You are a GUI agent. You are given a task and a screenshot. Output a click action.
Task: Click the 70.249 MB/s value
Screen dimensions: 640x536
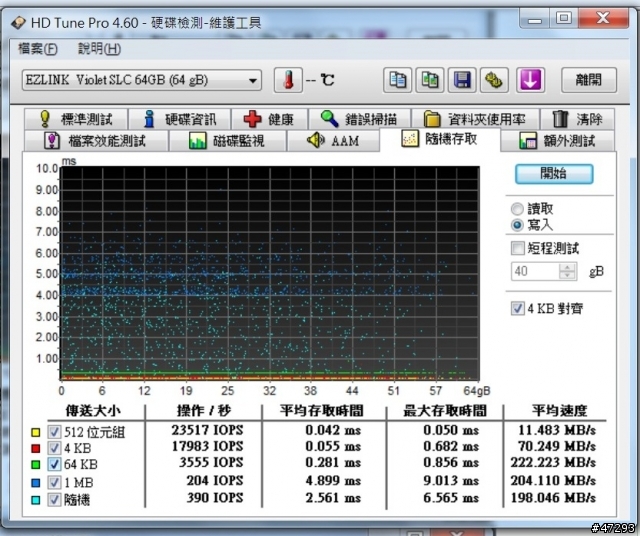(557, 446)
